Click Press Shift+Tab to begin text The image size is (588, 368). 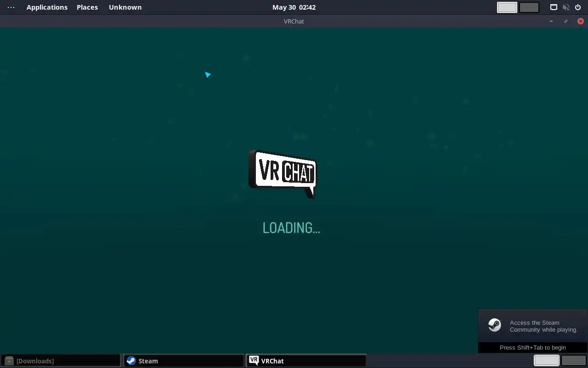click(533, 348)
